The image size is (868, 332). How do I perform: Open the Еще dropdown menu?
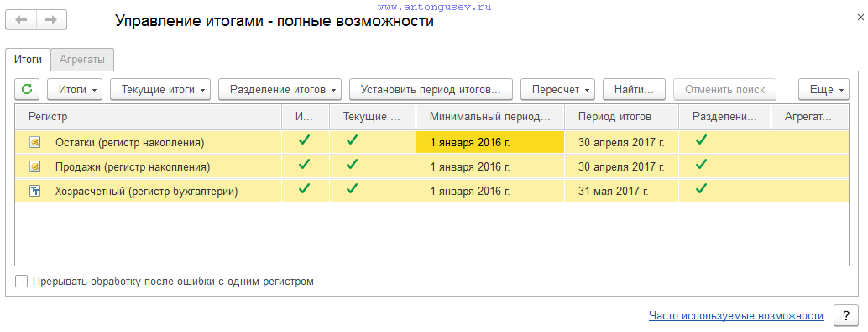click(x=824, y=89)
